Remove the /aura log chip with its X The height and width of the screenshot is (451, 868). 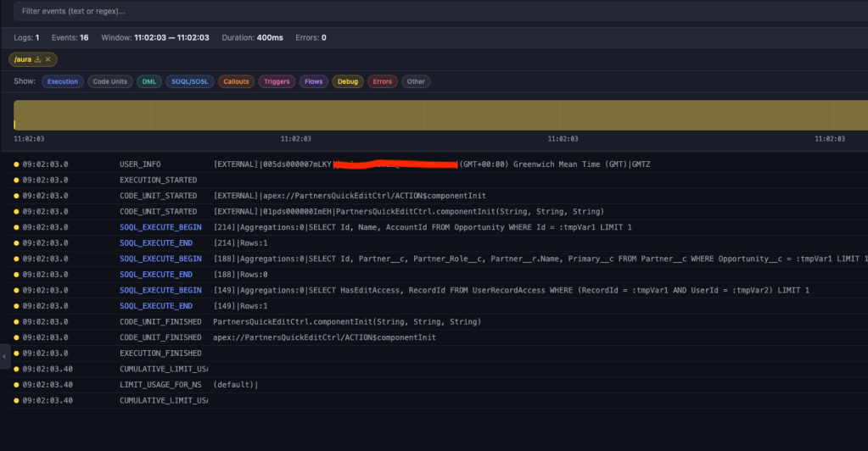tap(48, 58)
